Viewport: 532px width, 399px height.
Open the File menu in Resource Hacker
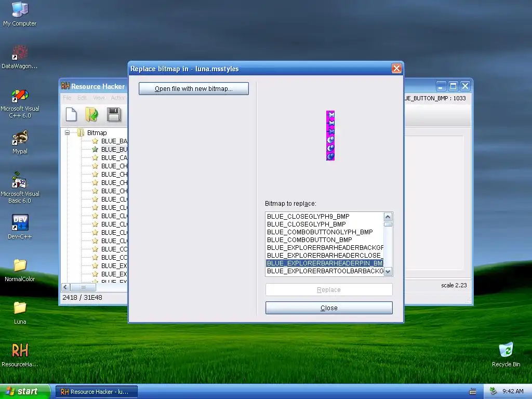click(67, 98)
